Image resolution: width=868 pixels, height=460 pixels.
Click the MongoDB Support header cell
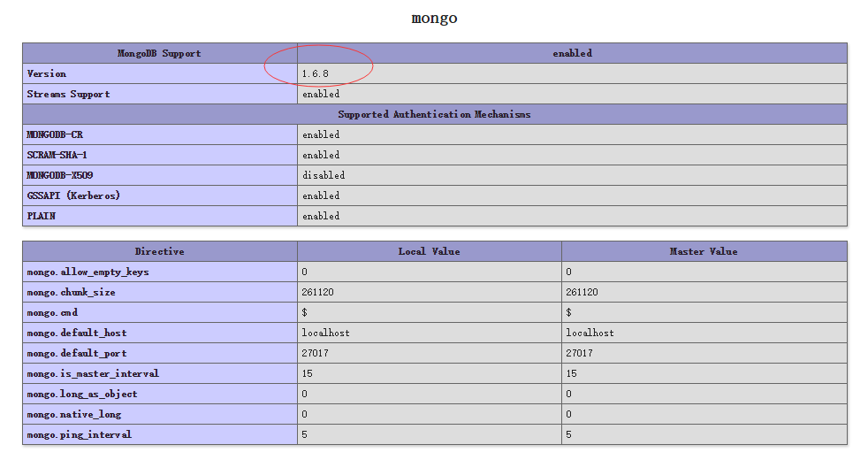pos(159,53)
